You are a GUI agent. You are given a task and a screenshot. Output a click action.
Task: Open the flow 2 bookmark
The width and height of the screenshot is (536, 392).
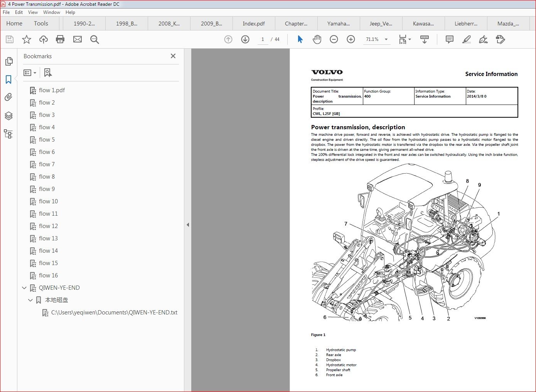[x=47, y=103]
